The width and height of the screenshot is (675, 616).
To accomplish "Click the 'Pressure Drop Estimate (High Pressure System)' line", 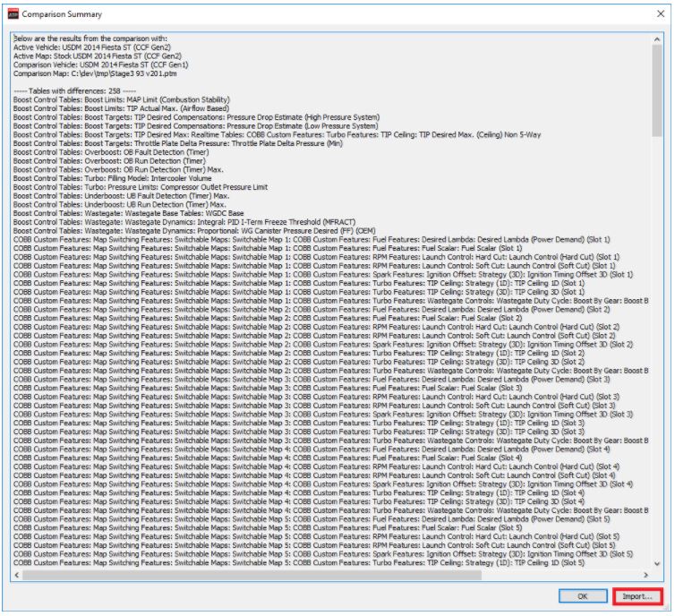I will [196, 117].
